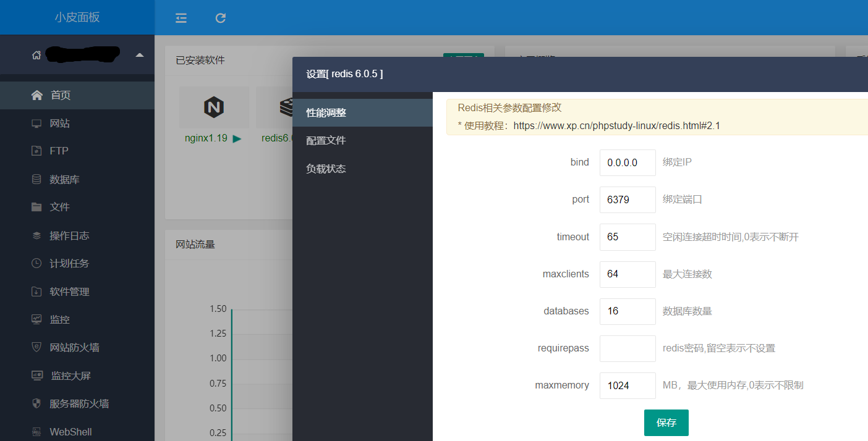Click the WebShell terminal icon
868x441 pixels.
36,432
